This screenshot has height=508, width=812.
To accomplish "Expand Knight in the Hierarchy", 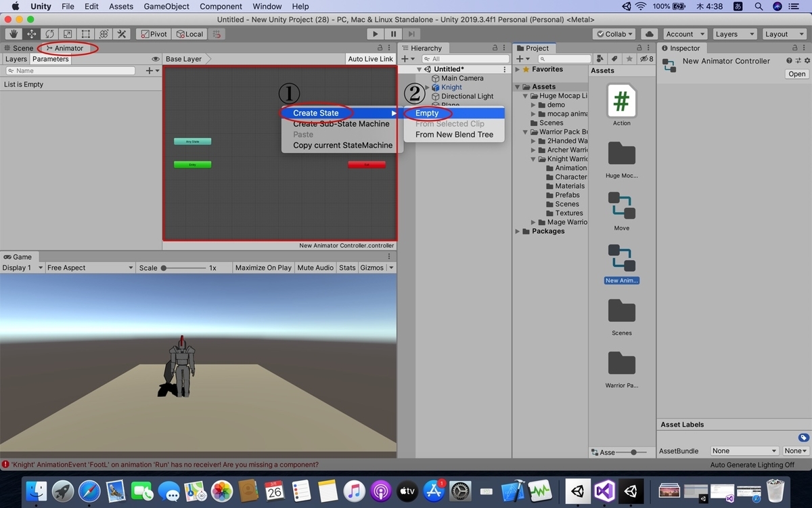I will (427, 87).
